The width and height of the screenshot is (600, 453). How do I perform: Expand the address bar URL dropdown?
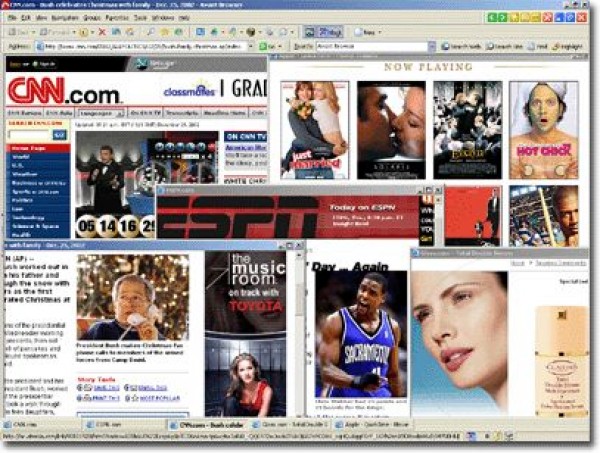coord(251,46)
